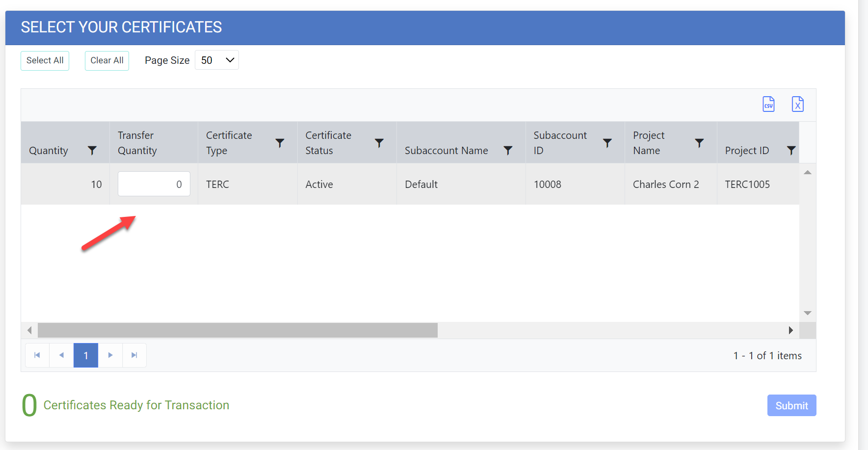
Task: Open filter for Subaccount ID column
Action: (607, 143)
